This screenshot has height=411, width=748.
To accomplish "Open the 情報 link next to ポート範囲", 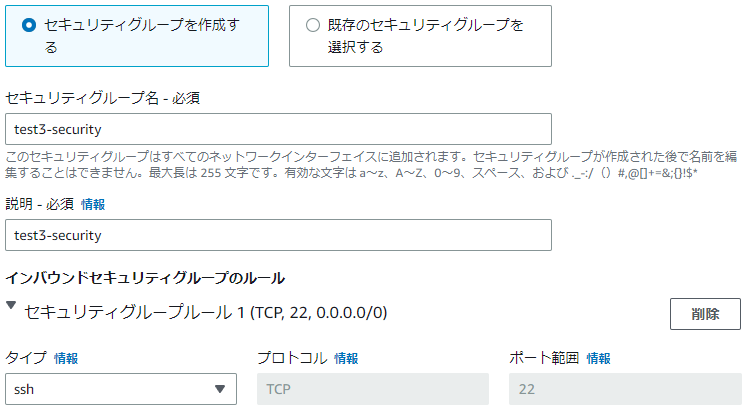I will [x=598, y=358].
